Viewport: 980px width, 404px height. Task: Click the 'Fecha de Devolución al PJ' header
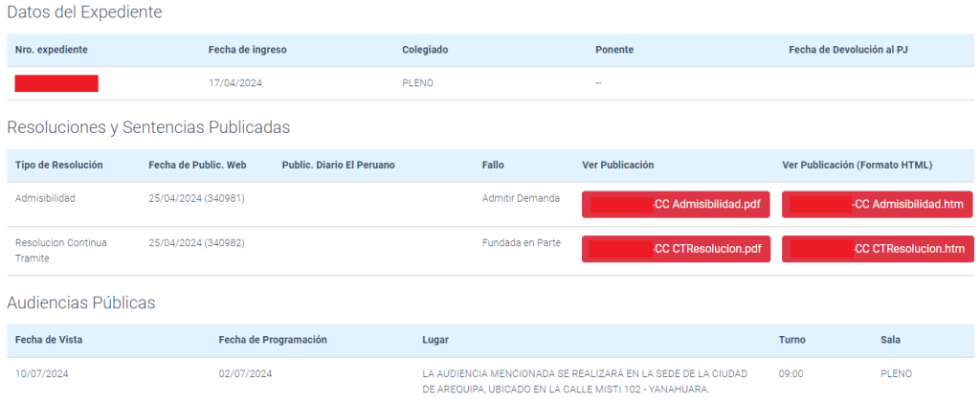point(847,49)
